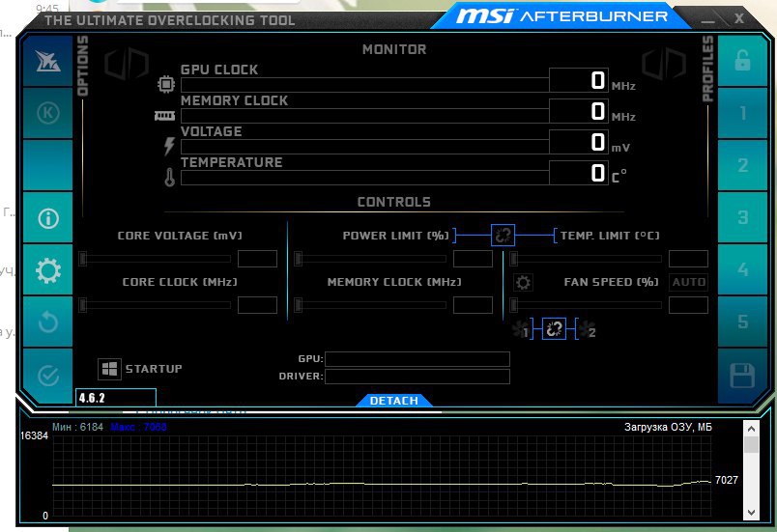The width and height of the screenshot is (777, 532).
Task: Click the temperature thermometer icon
Action: coord(169,177)
